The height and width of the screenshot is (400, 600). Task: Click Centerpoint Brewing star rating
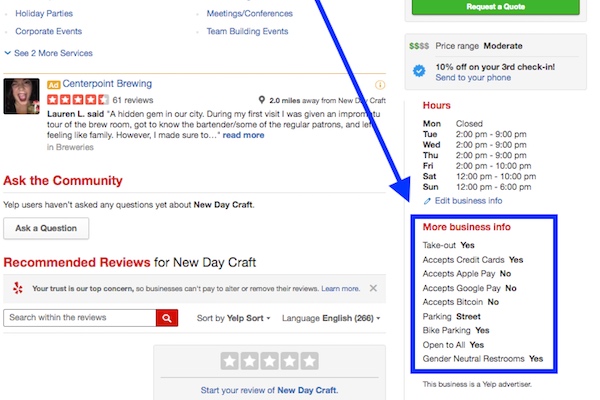pos(78,100)
